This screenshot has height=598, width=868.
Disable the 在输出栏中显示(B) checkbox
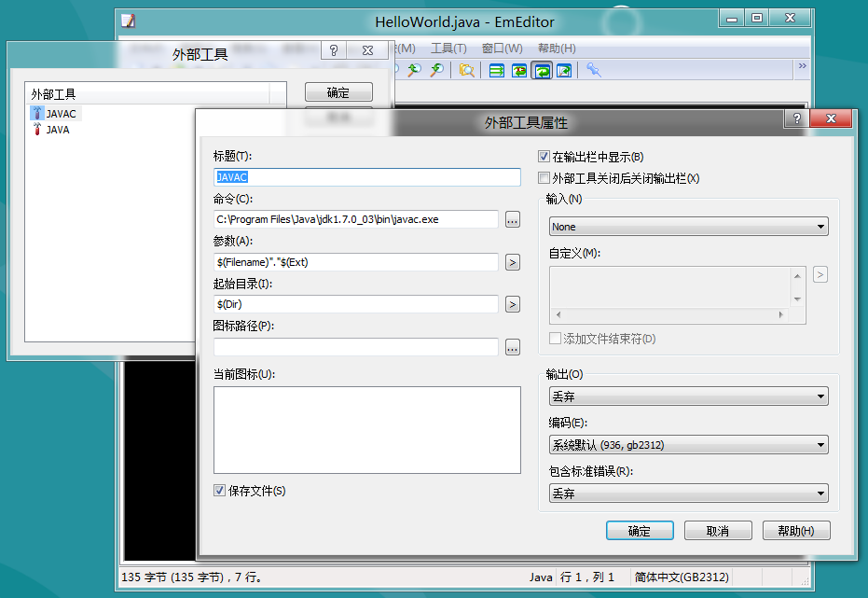(543, 156)
